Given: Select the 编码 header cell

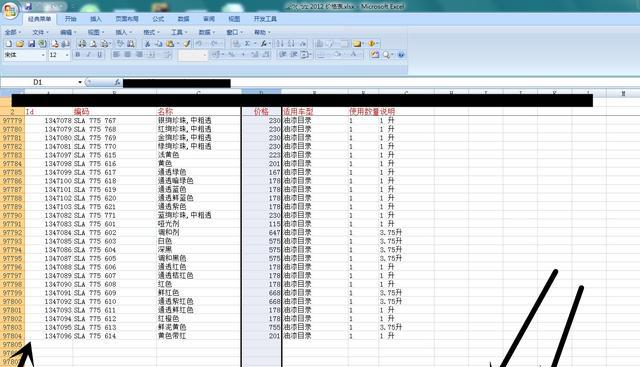Looking at the screenshot, I should 114,111.
